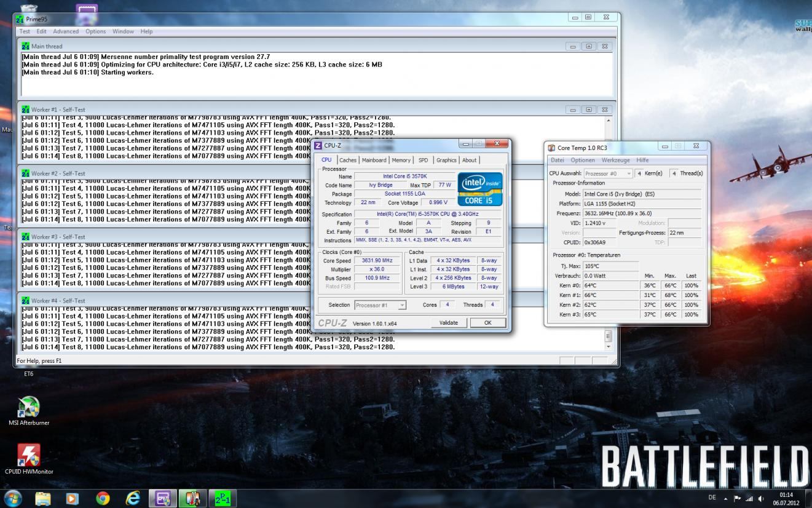
Task: Launch CPUID HWMonitor desktop icon
Action: [29, 456]
